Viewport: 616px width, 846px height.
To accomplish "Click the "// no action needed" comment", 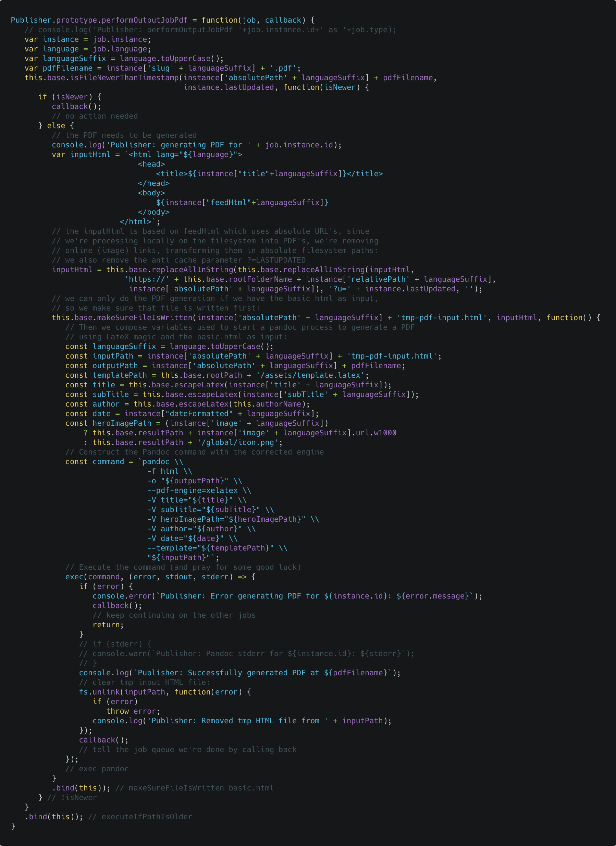I will tap(95, 116).
